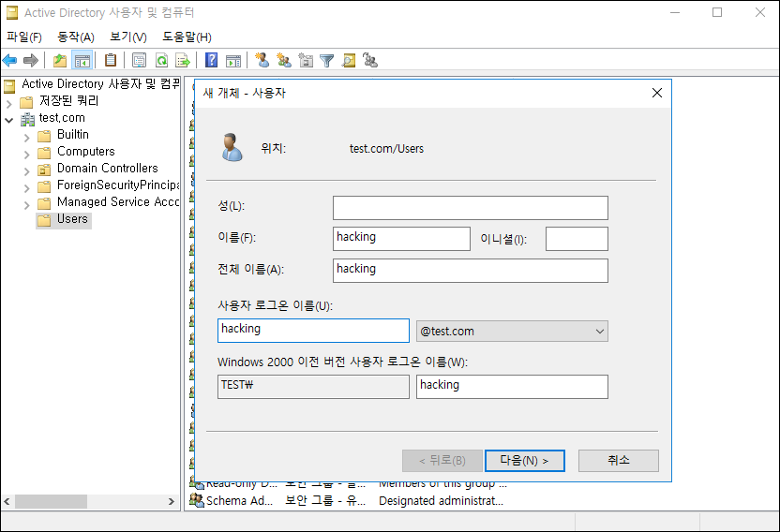Viewport: 780px width, 532px height.
Task: Open 도움말(H) menu
Action: click(x=187, y=37)
